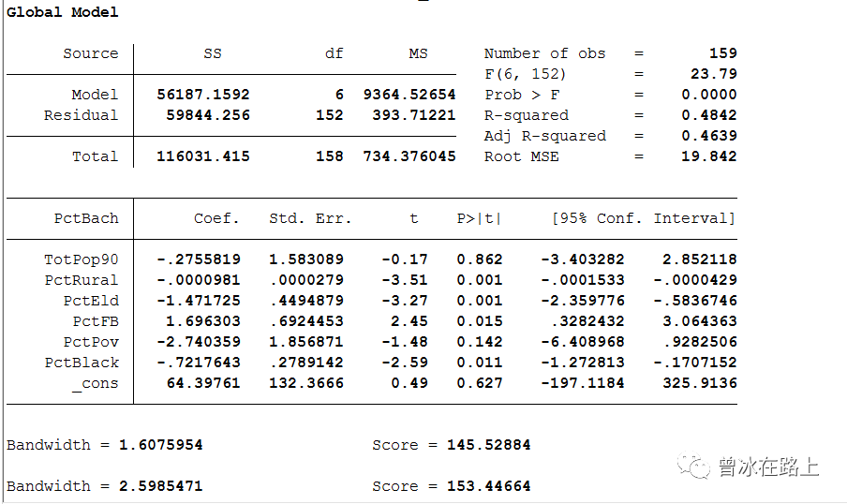Viewport: 847px width, 504px height.
Task: Click the 'PctBach' dependent variable header
Action: point(86,218)
